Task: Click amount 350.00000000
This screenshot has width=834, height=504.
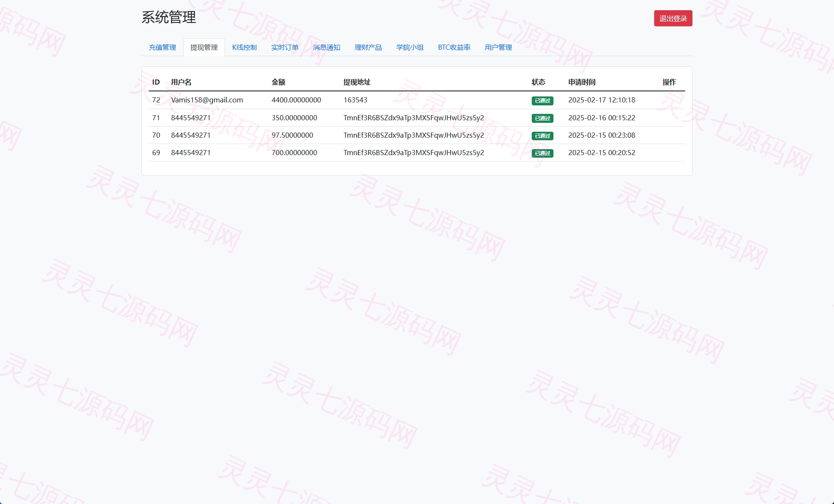Action: tap(294, 118)
